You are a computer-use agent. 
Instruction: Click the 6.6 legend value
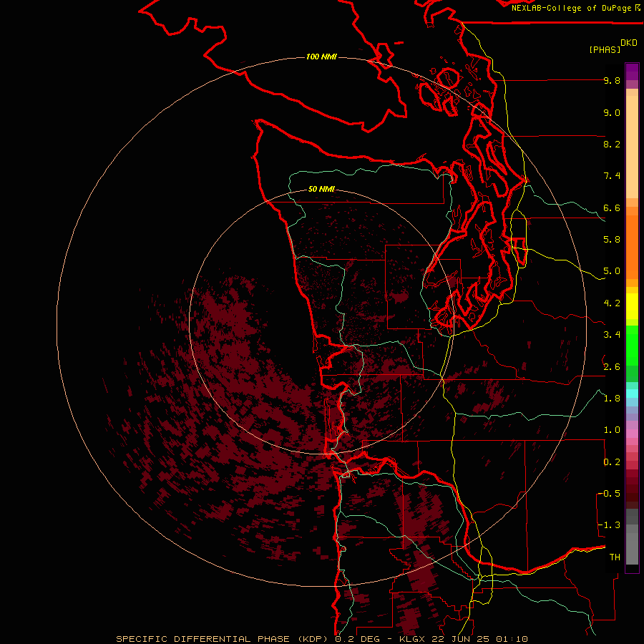[x=612, y=208]
